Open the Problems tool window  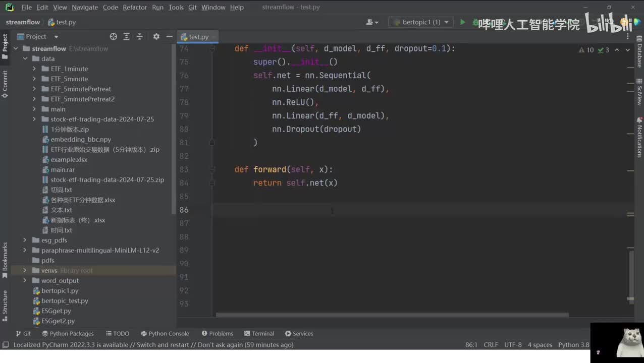point(217,334)
